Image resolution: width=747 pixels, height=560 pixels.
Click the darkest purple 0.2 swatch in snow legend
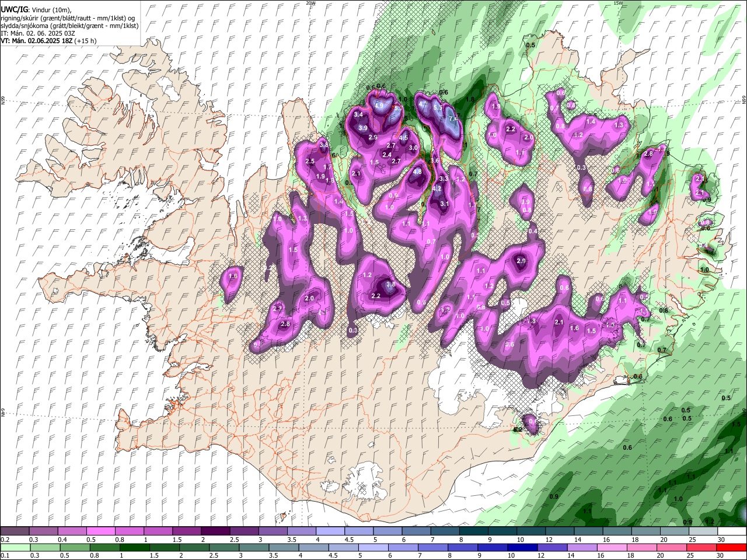15,531
